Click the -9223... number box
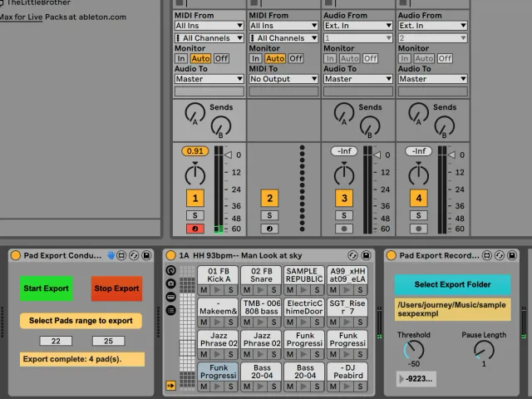 [416, 379]
